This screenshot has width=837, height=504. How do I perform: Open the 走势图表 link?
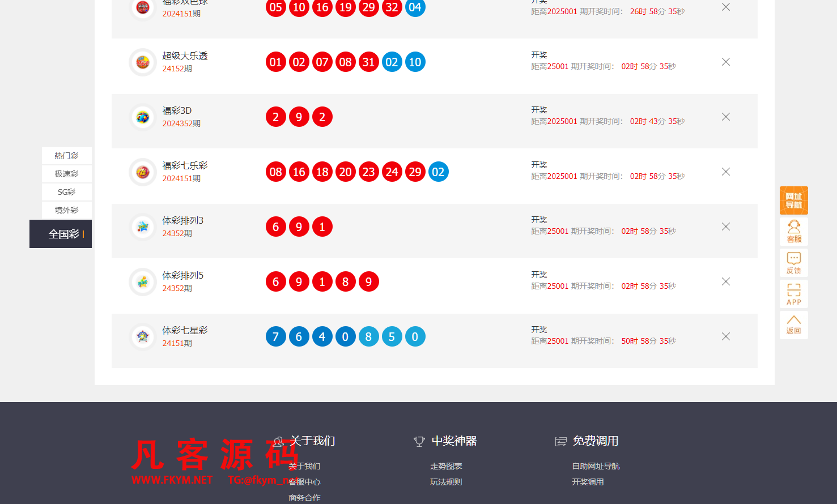[446, 465]
